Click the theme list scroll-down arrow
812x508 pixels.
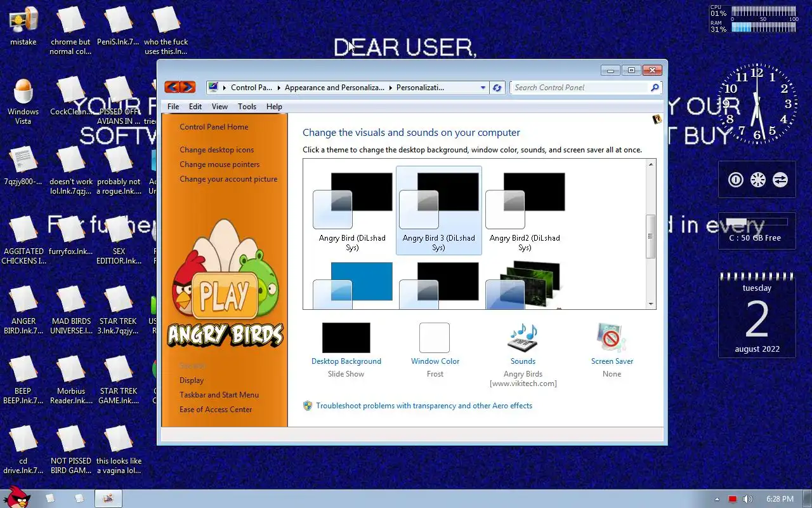click(x=650, y=304)
